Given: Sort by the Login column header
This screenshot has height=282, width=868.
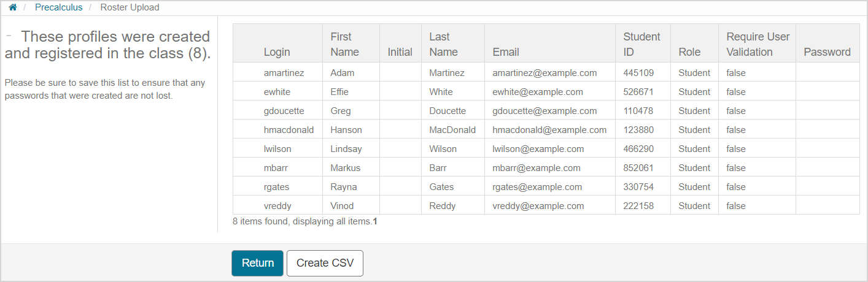Looking at the screenshot, I should (x=277, y=52).
